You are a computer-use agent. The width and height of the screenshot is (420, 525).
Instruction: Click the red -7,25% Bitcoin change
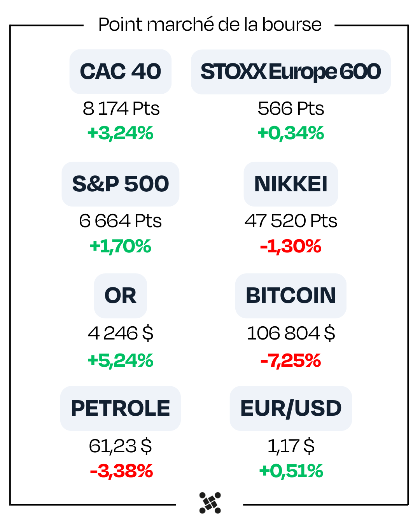pyautogui.click(x=290, y=360)
